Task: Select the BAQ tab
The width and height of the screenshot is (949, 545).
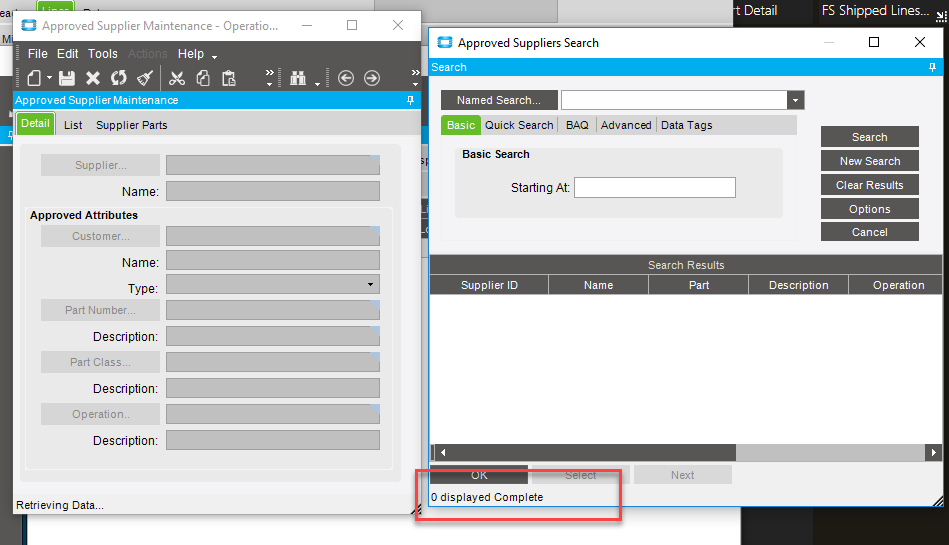Action: pyautogui.click(x=577, y=125)
